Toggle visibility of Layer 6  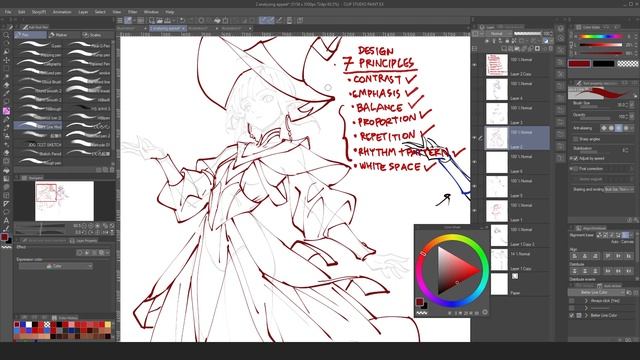click(474, 162)
